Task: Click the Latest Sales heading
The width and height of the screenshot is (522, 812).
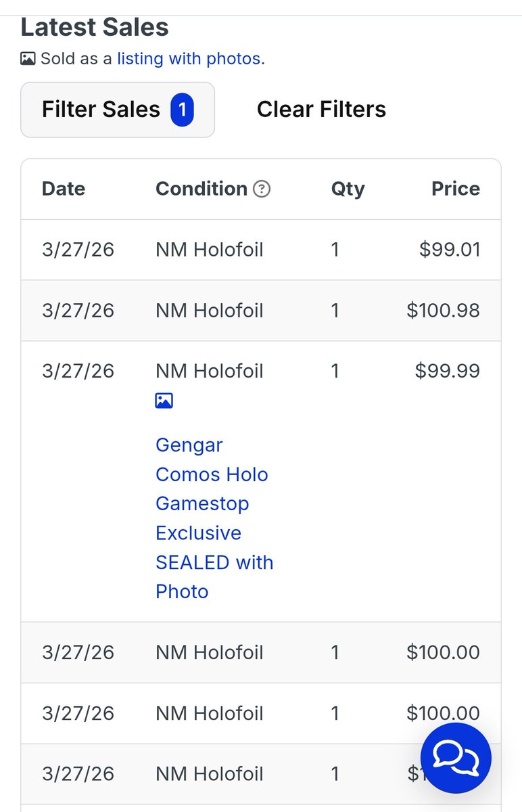Action: point(95,28)
